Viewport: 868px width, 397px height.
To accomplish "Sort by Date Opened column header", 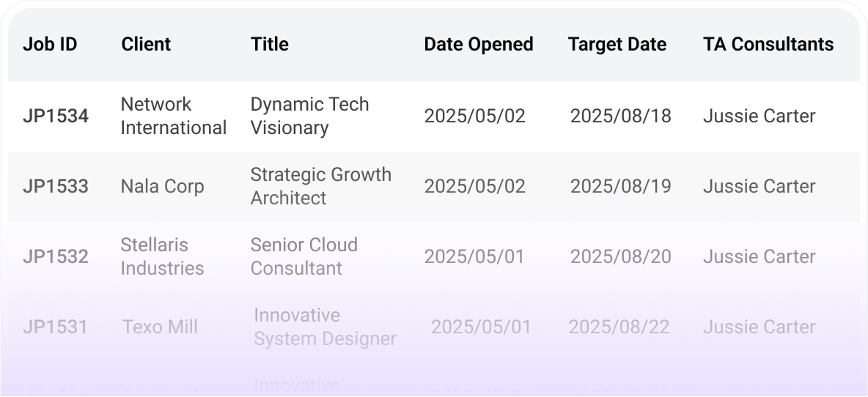I will pyautogui.click(x=478, y=44).
